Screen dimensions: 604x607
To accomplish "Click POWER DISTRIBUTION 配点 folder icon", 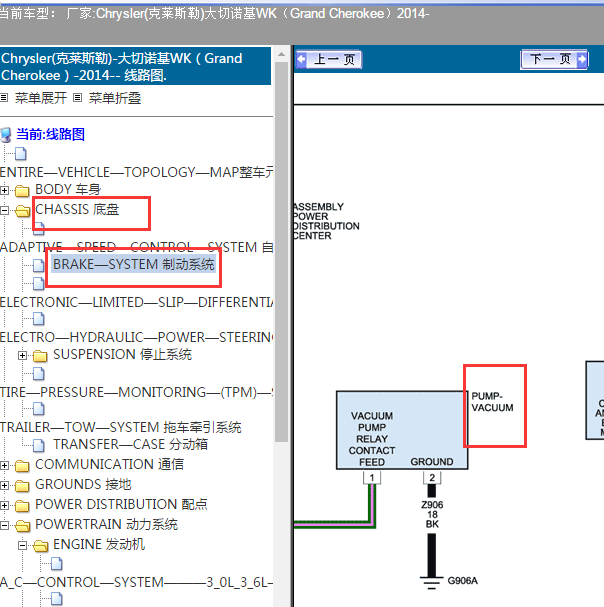I will coord(22,506).
